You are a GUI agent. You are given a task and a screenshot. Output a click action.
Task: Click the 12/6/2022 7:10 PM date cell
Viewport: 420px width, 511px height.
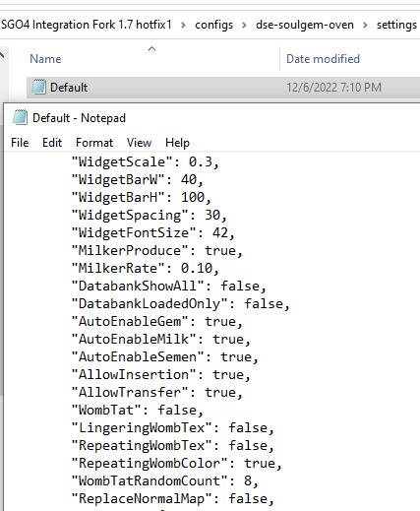(x=333, y=88)
